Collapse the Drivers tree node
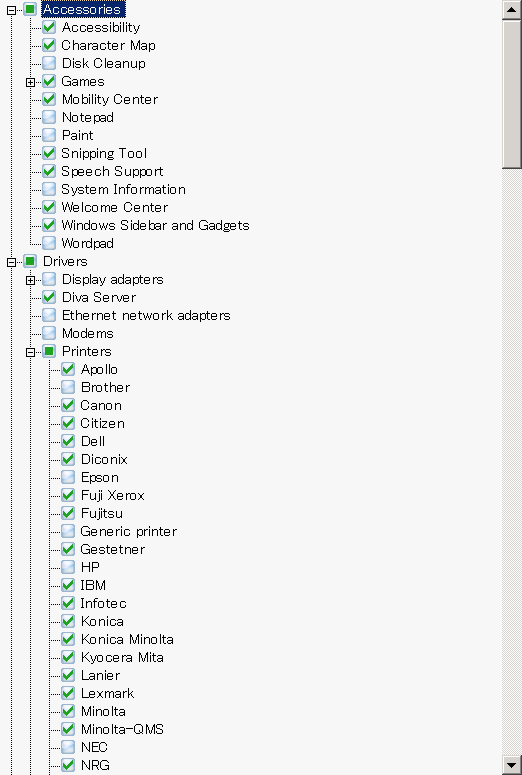Viewport: 522px width, 775px height. tap(11, 262)
